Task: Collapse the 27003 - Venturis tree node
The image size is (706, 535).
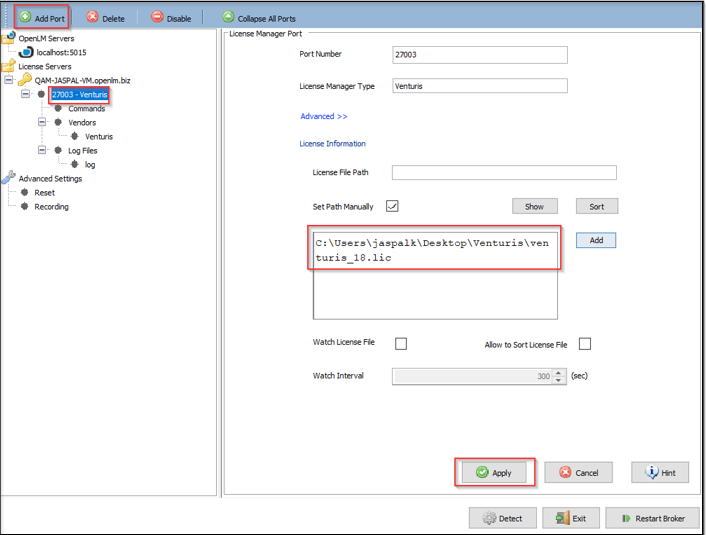Action: (26, 94)
